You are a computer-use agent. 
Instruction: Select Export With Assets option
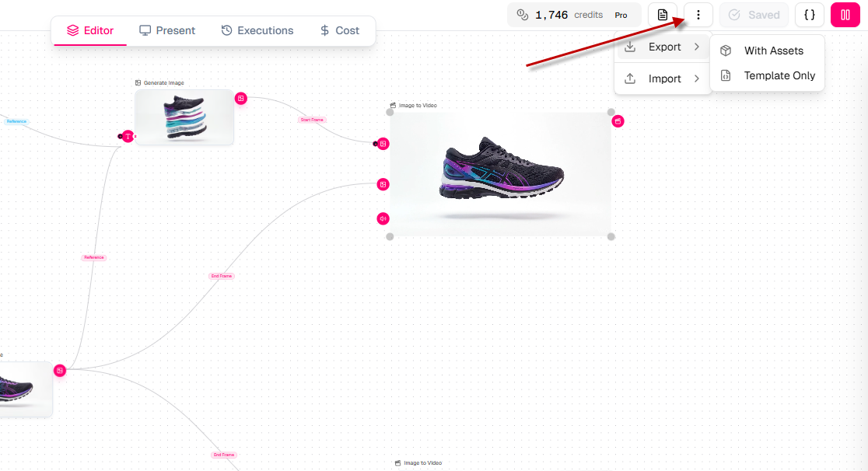coord(773,51)
